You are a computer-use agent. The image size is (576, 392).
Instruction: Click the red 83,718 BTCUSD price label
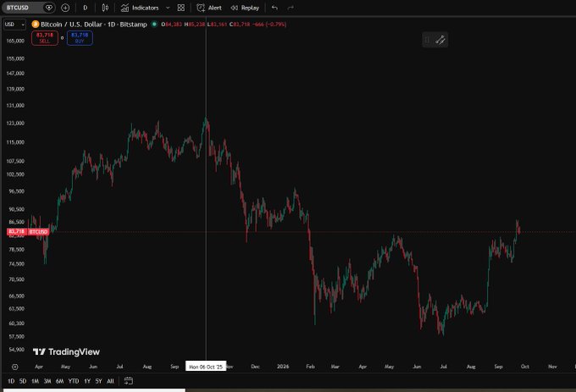pyautogui.click(x=28, y=232)
